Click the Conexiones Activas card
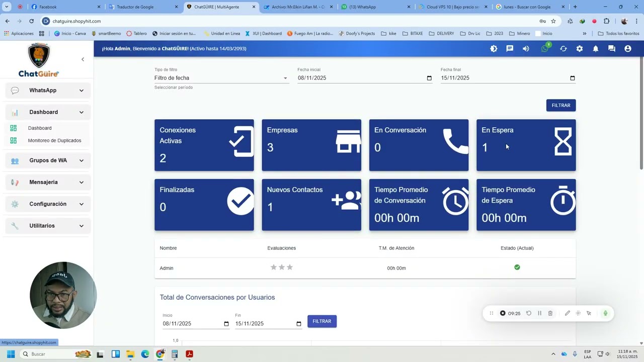 [204, 145]
